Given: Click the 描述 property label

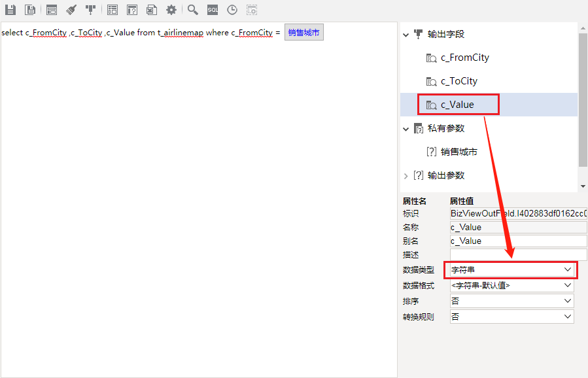Looking at the screenshot, I should (x=411, y=254).
